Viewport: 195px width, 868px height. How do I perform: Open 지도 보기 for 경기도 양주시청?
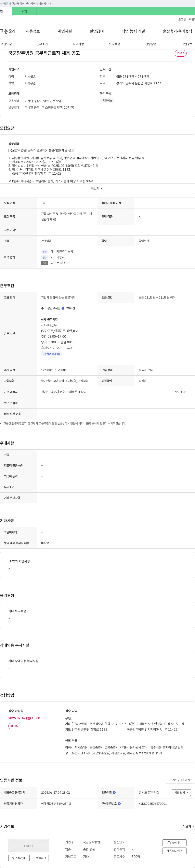coord(181,793)
